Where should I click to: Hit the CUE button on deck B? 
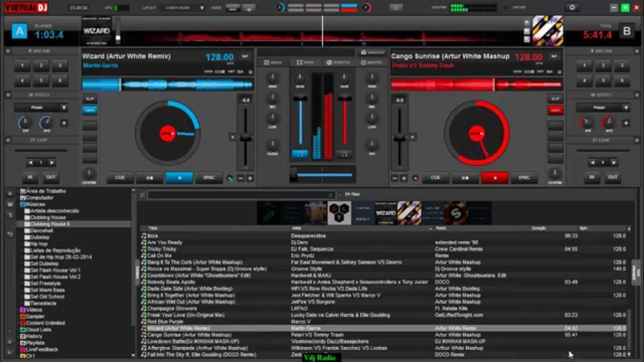point(435,177)
